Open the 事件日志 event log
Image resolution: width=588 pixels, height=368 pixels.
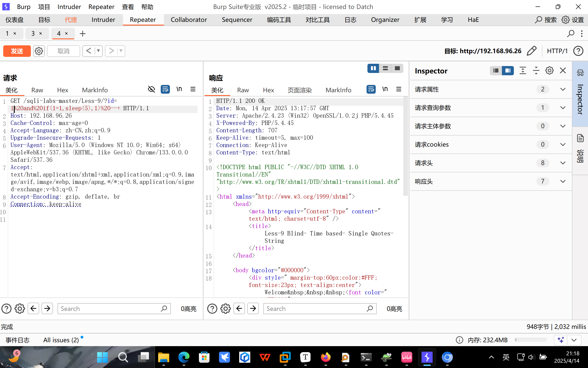tap(17, 340)
